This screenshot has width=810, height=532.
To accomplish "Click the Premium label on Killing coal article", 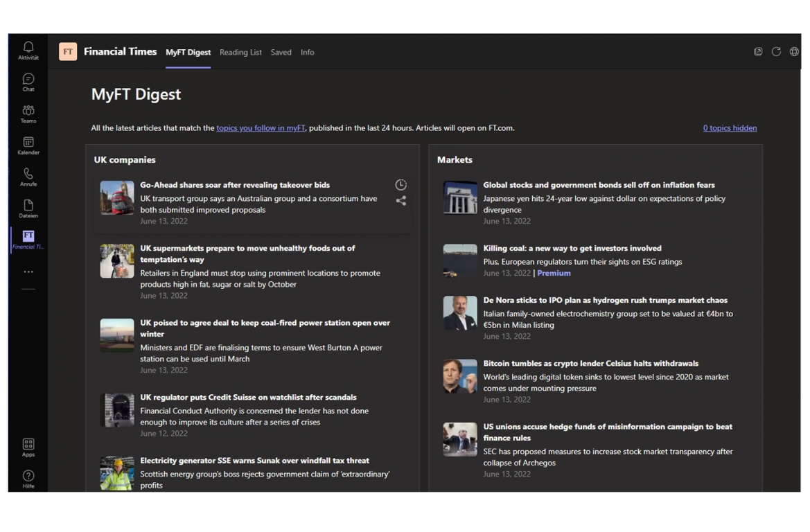I will click(554, 273).
